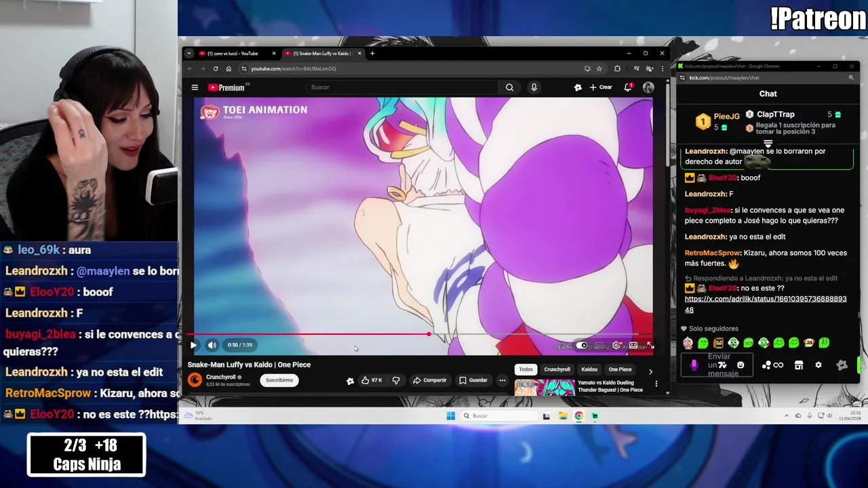Mute the video with speaker icon
The height and width of the screenshot is (488, 868).
pos(212,345)
